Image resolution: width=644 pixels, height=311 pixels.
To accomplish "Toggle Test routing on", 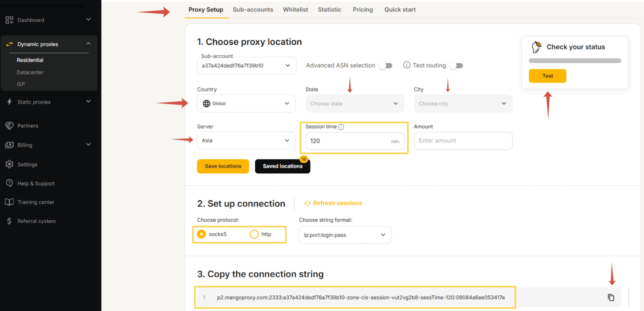I will tap(456, 65).
